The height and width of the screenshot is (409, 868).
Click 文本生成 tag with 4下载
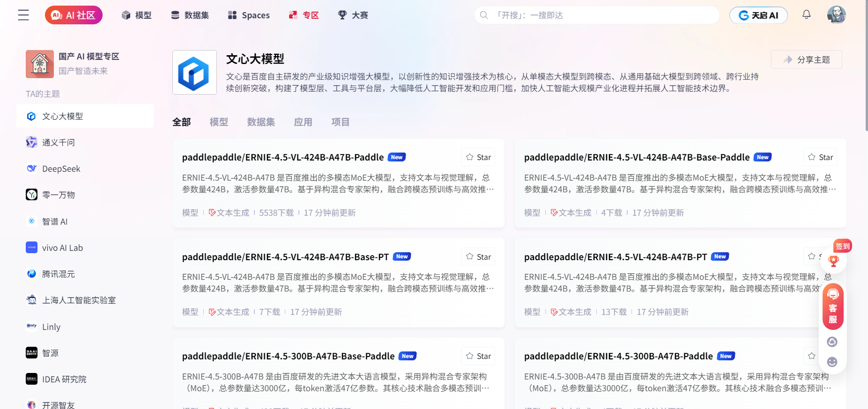tap(571, 213)
